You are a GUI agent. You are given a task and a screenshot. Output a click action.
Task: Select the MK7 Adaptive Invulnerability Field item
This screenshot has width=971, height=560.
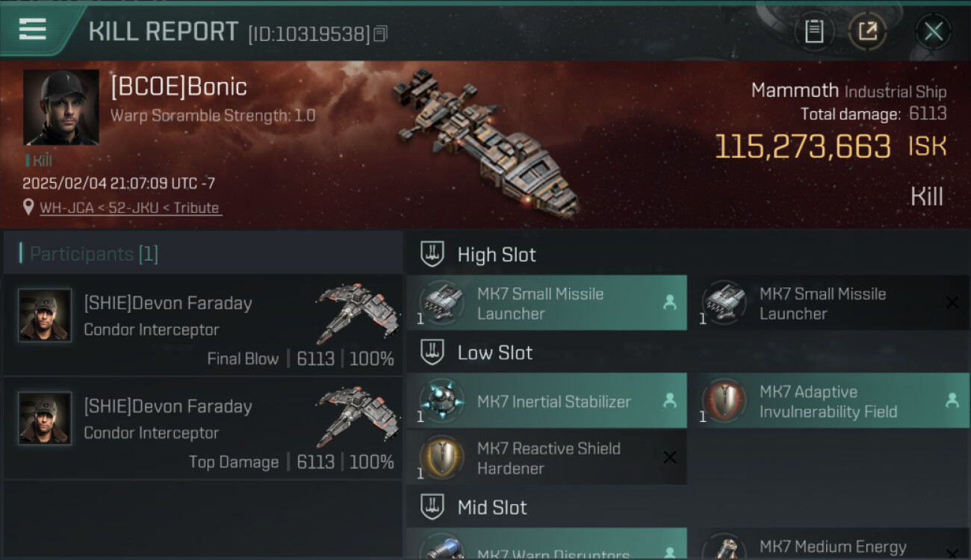click(828, 401)
